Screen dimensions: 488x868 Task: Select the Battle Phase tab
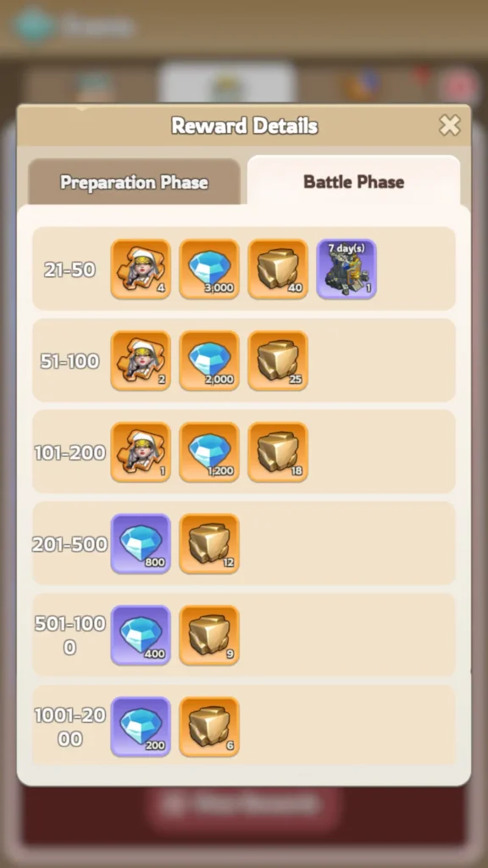pyautogui.click(x=353, y=181)
